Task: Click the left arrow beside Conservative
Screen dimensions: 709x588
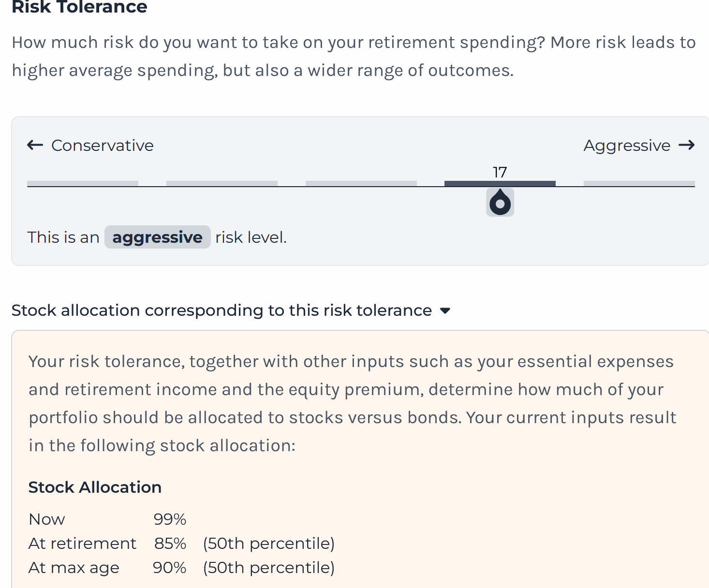Action: coord(35,145)
